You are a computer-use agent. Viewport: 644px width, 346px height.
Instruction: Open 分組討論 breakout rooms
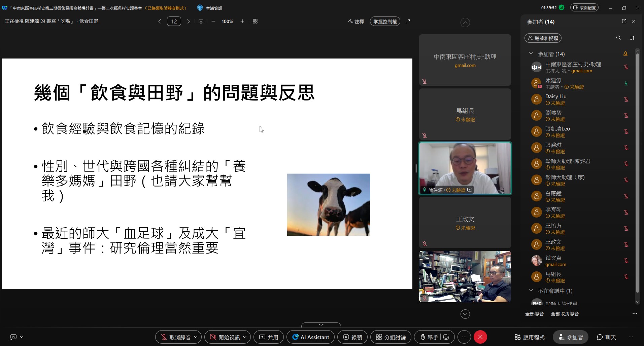pyautogui.click(x=390, y=337)
